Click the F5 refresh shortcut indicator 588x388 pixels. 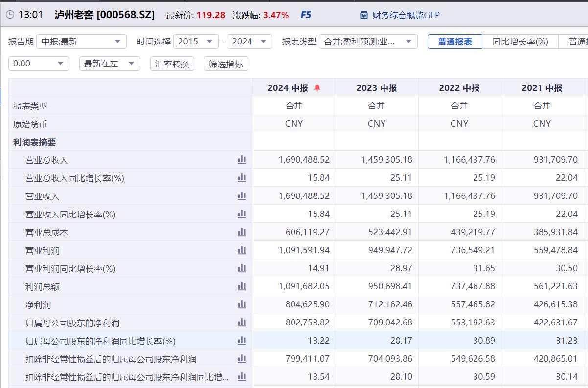point(305,15)
